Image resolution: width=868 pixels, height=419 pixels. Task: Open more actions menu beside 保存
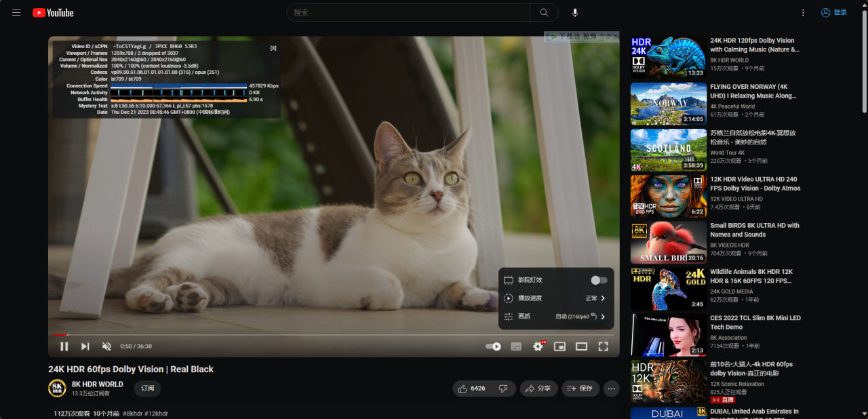pos(612,388)
